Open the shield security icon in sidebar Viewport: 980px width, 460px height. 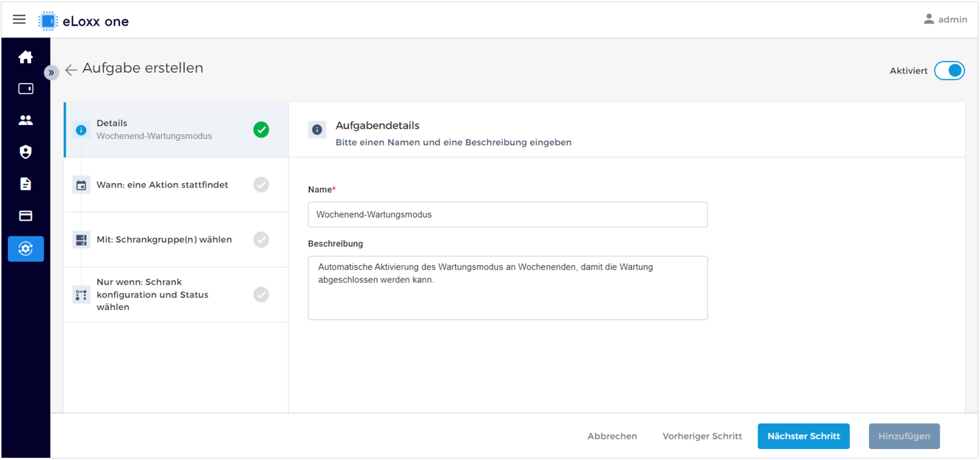(x=26, y=152)
